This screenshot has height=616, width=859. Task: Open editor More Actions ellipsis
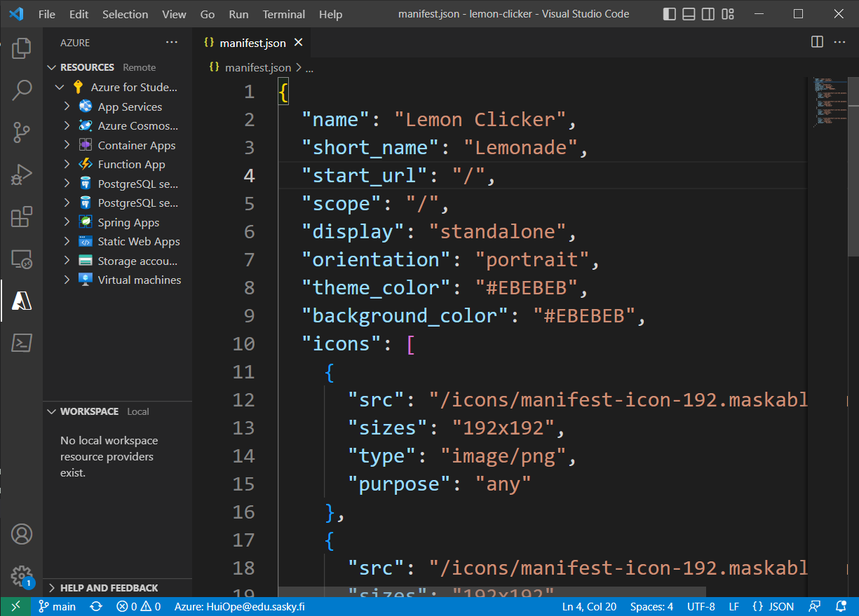tap(839, 42)
